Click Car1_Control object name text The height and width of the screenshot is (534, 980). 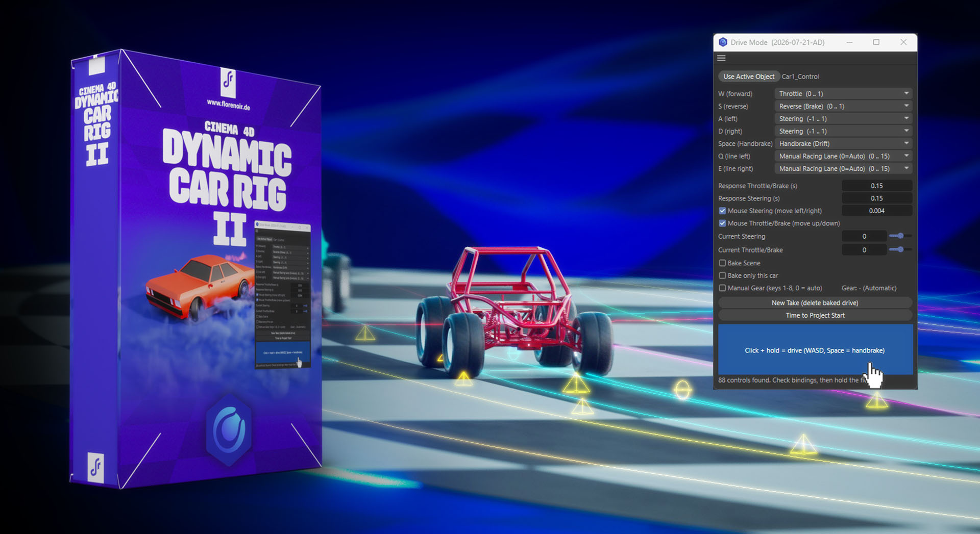pyautogui.click(x=800, y=77)
